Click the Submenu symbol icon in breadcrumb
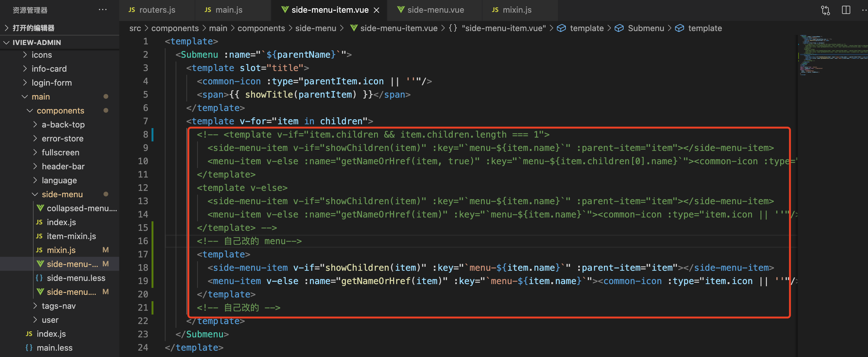 (619, 28)
